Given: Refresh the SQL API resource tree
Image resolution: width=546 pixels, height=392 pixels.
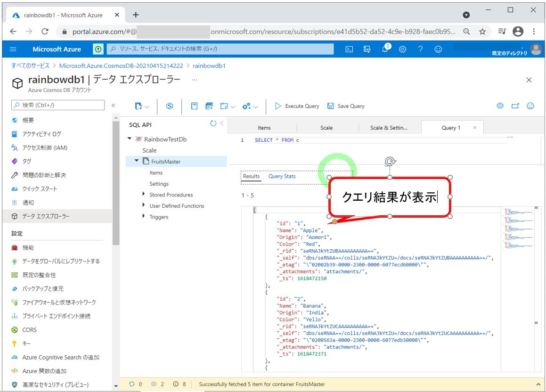Looking at the screenshot, I should tap(213, 123).
